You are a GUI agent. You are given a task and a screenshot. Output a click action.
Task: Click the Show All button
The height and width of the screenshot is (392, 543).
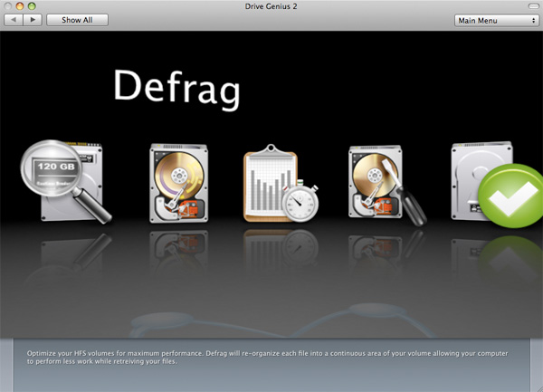click(77, 20)
